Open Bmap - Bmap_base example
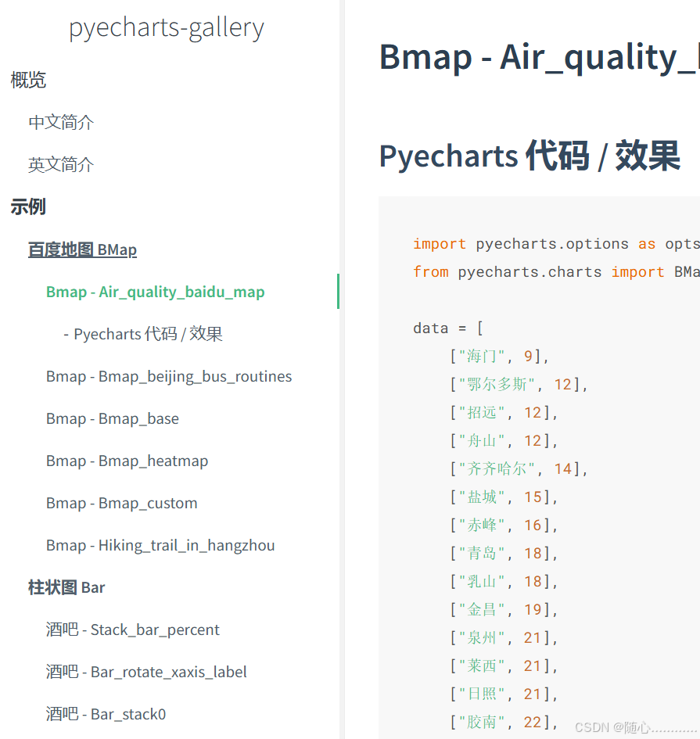 (113, 418)
